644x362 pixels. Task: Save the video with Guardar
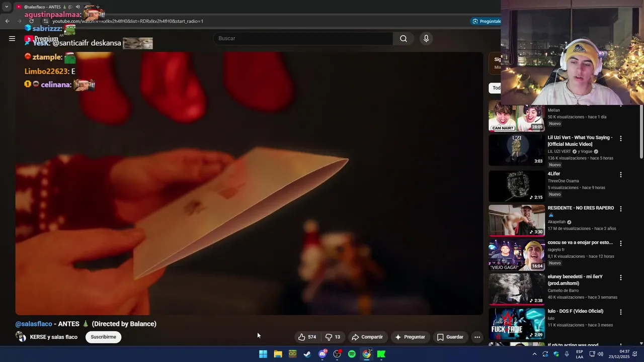pos(450,337)
